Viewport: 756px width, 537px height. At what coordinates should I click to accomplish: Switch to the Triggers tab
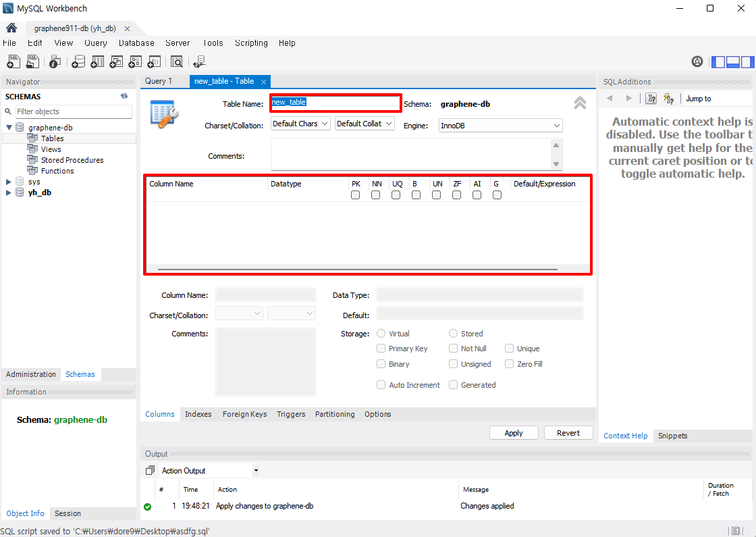coord(291,414)
